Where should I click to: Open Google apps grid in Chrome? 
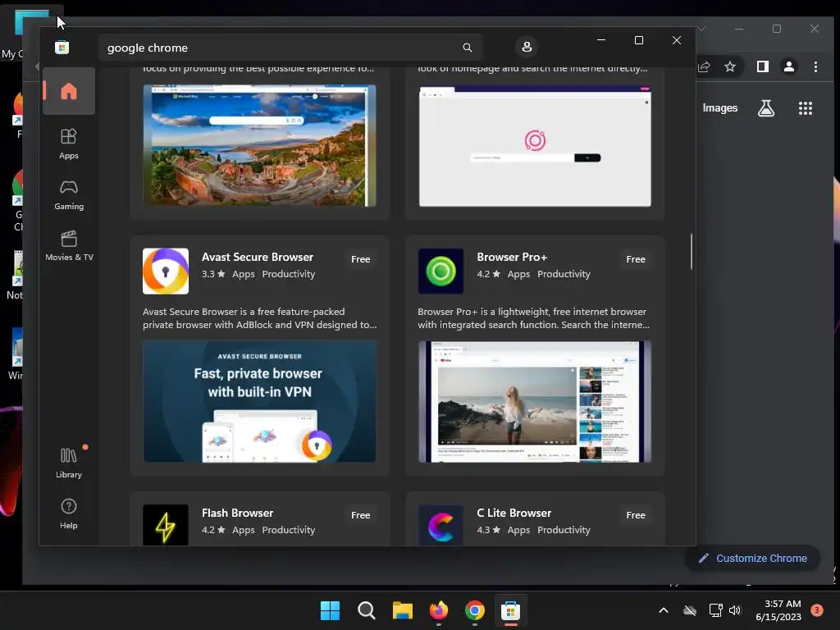(806, 108)
